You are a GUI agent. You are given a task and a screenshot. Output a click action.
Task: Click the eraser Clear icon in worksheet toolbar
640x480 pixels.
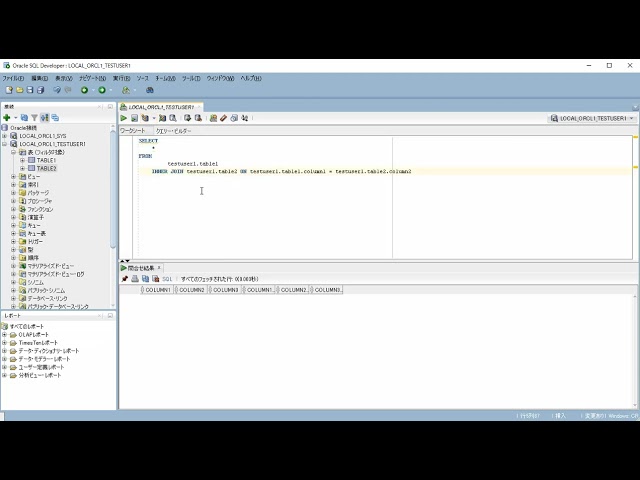pyautogui.click(x=223, y=118)
